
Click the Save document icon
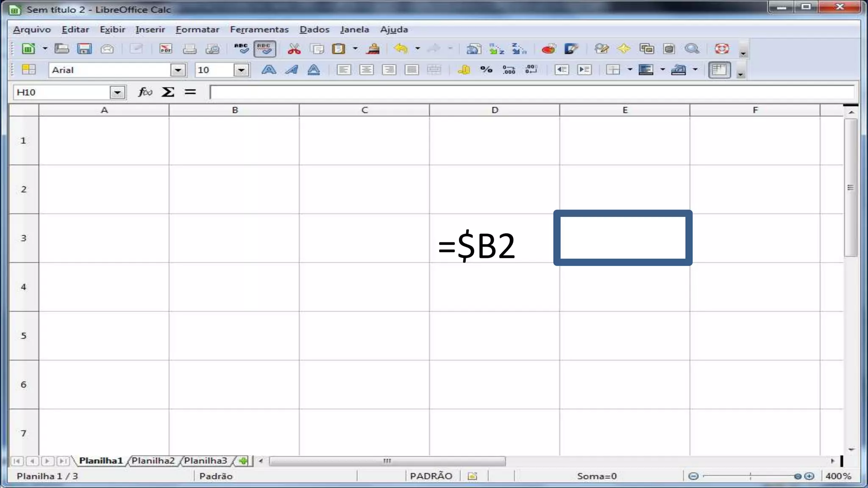[84, 49]
